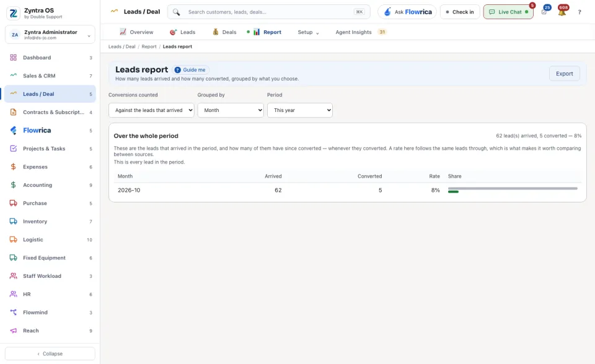Open the Grouped by Month dropdown

231,110
